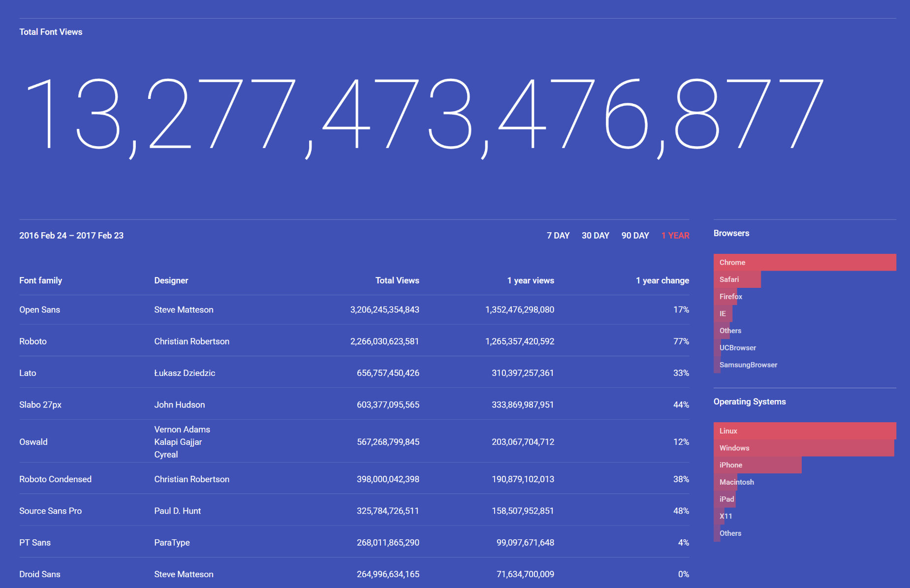Image resolution: width=910 pixels, height=588 pixels.
Task: Click the Safari browser bar
Action: (737, 279)
